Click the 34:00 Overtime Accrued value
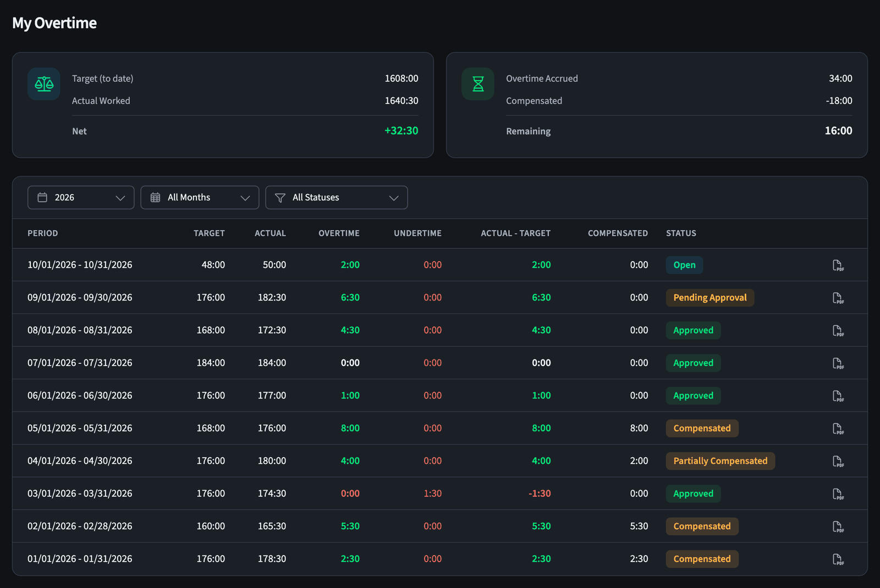The image size is (880, 588). pos(840,79)
